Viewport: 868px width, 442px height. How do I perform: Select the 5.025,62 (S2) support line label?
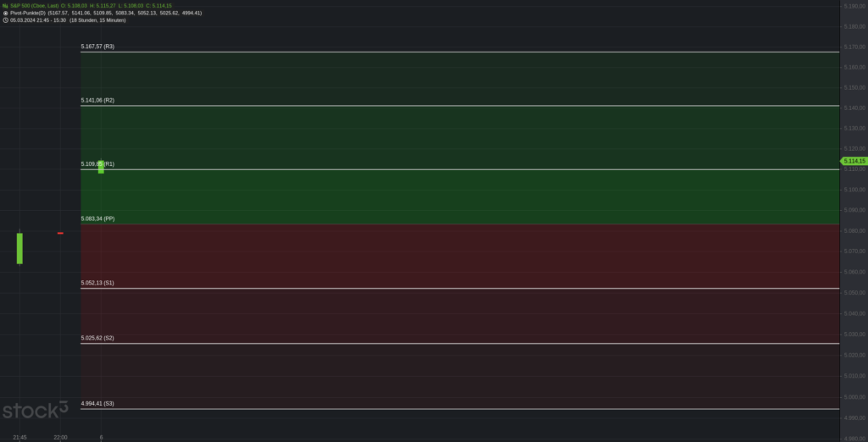tap(97, 338)
